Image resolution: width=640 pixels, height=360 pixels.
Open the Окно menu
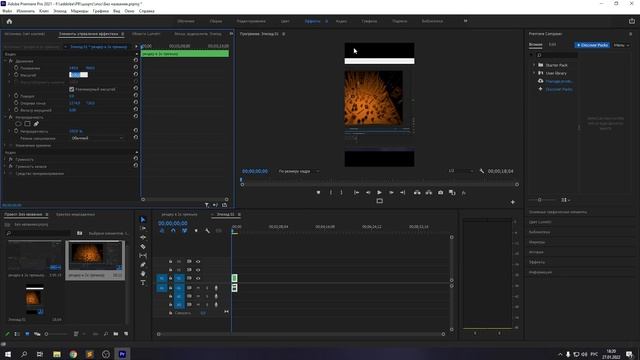(129, 11)
